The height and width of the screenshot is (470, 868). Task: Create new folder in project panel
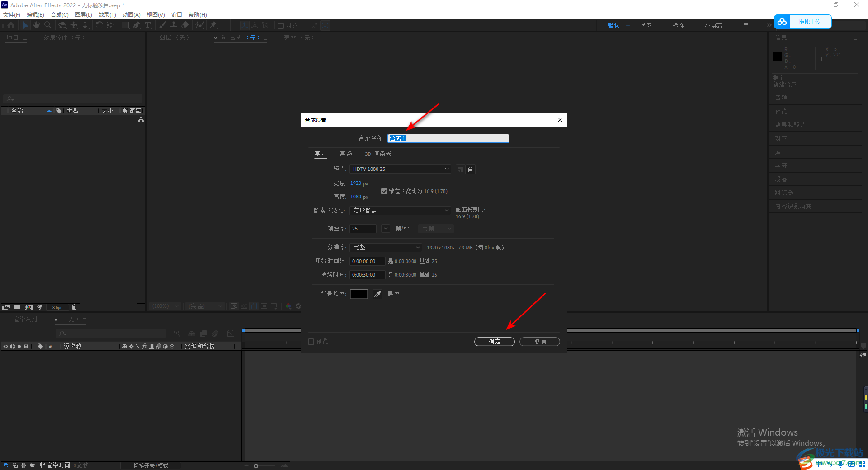17,307
